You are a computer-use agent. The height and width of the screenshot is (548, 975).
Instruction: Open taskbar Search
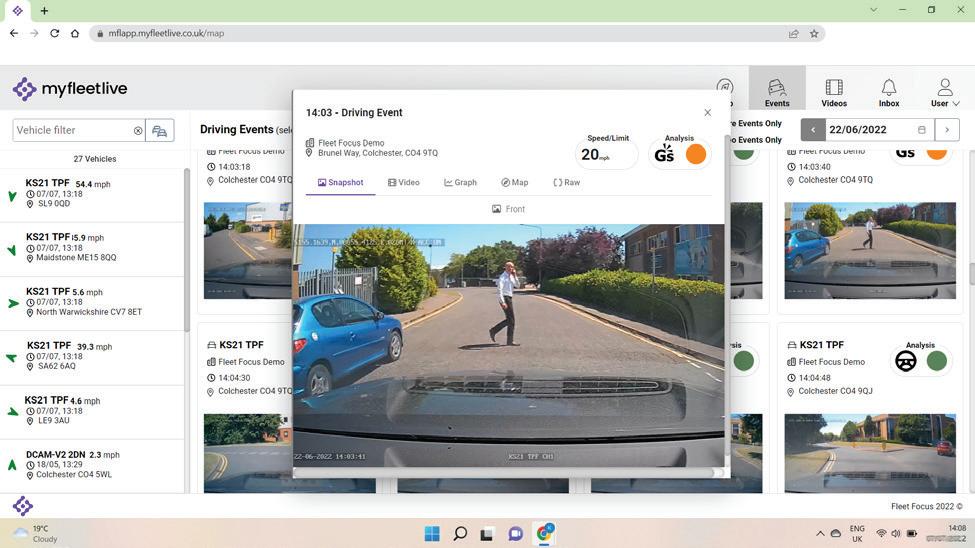pyautogui.click(x=460, y=533)
